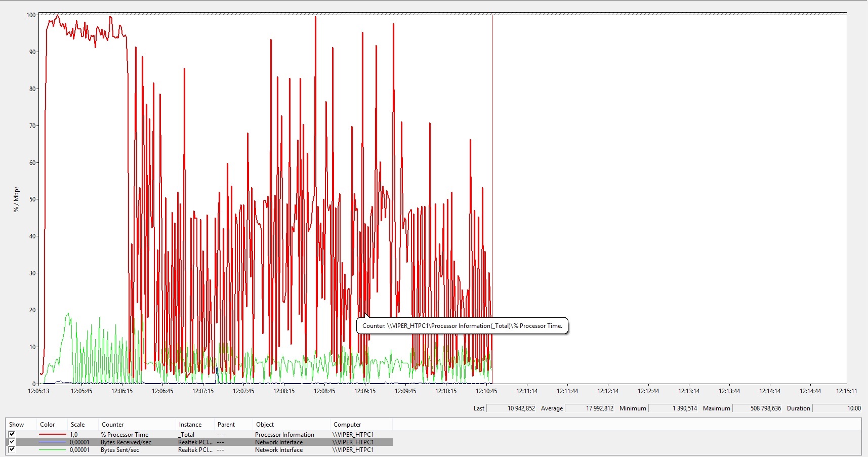Screen dimensions: 868x457
Task: Click the Object column header
Action: point(265,425)
